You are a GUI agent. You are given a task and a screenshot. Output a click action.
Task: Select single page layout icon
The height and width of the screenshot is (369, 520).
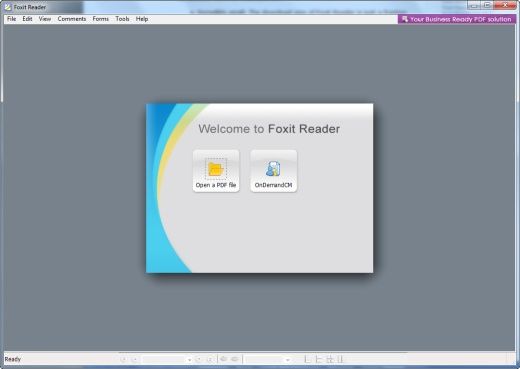pos(307,359)
